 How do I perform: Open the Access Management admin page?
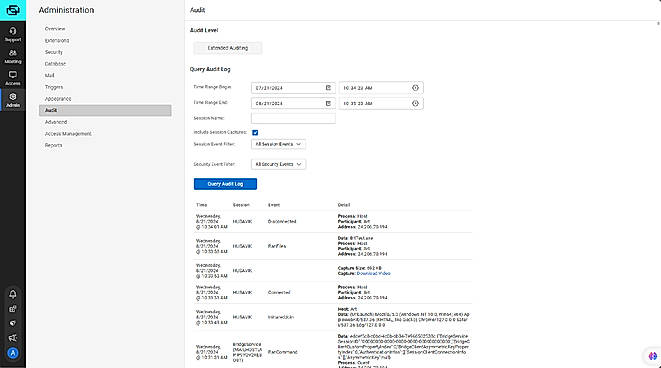click(68, 134)
